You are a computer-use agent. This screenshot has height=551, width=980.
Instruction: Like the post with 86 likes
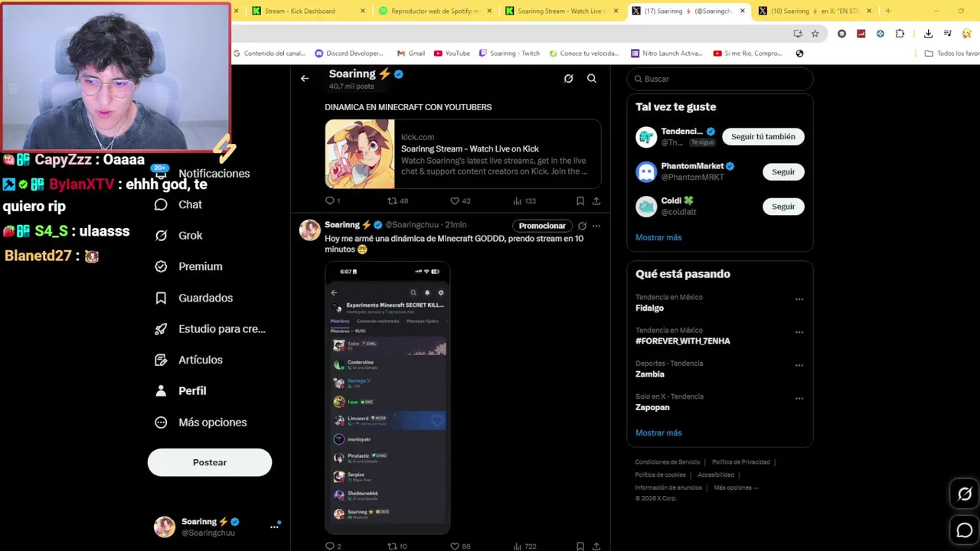[460, 546]
